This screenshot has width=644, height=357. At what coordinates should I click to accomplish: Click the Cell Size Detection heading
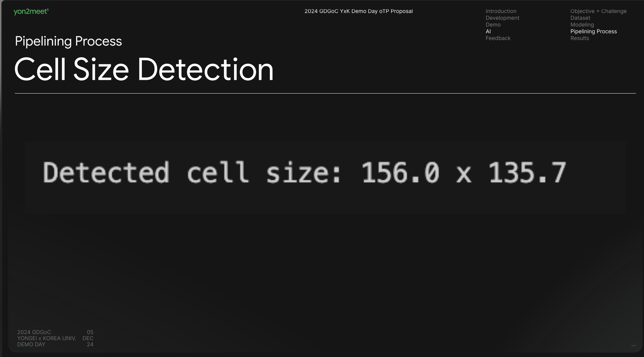click(144, 70)
